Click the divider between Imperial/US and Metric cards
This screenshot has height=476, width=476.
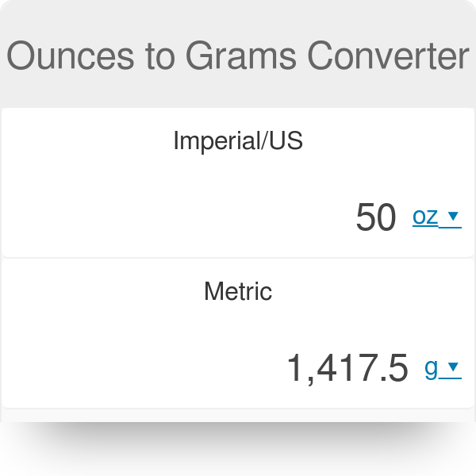(238, 258)
